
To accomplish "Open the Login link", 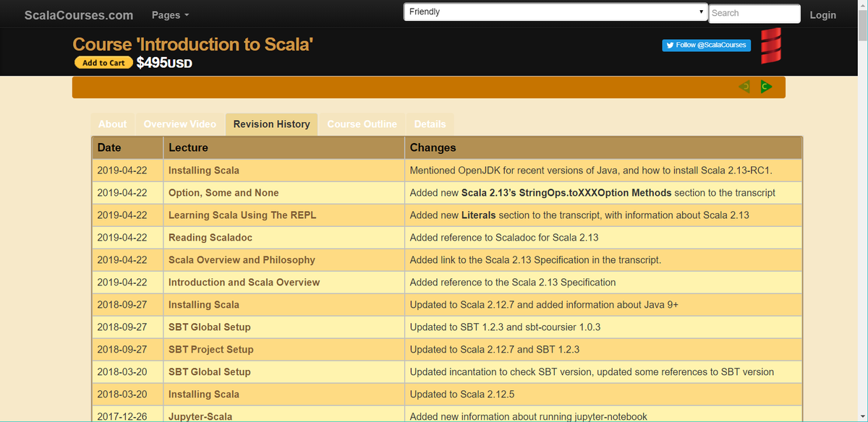I will [822, 15].
